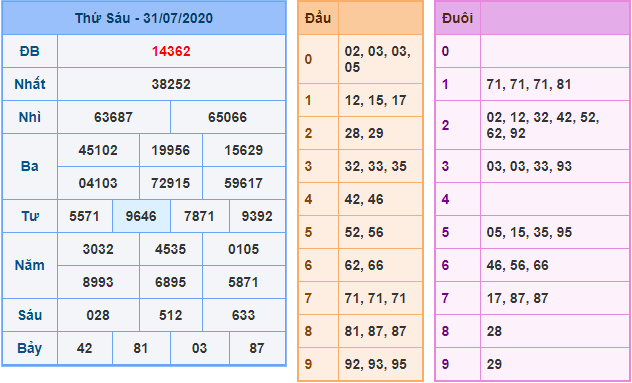Select the Đầu values 52, 56
Image resolution: width=632 pixels, height=383 pixels.
pos(364,232)
